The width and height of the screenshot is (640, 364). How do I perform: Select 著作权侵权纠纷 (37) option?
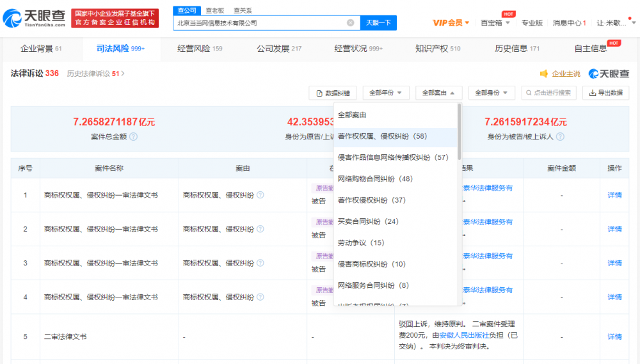point(396,200)
